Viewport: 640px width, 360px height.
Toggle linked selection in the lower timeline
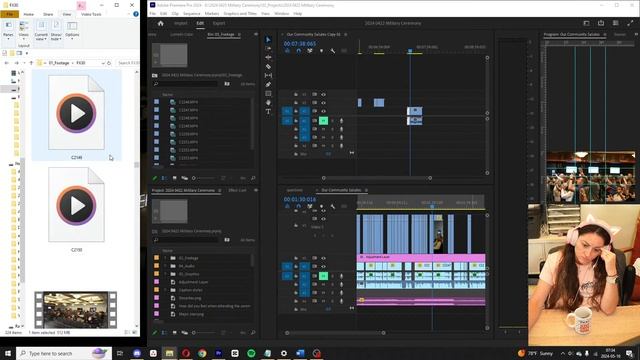pyautogui.click(x=310, y=207)
